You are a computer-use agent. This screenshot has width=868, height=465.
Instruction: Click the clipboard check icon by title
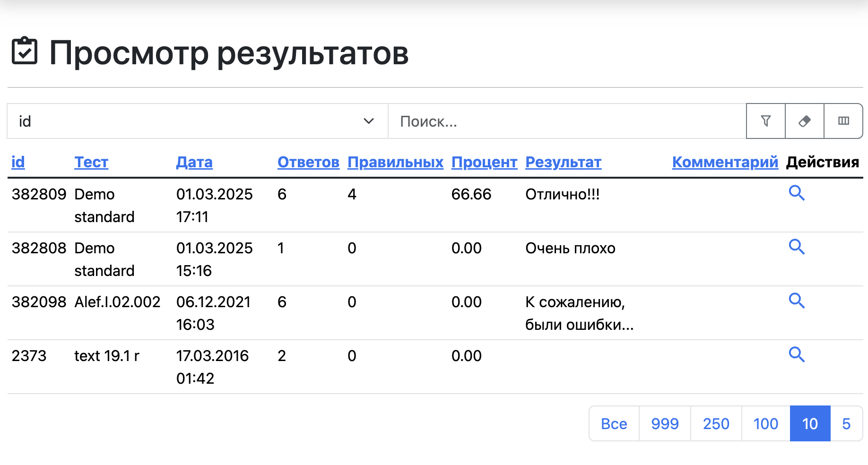click(x=25, y=51)
